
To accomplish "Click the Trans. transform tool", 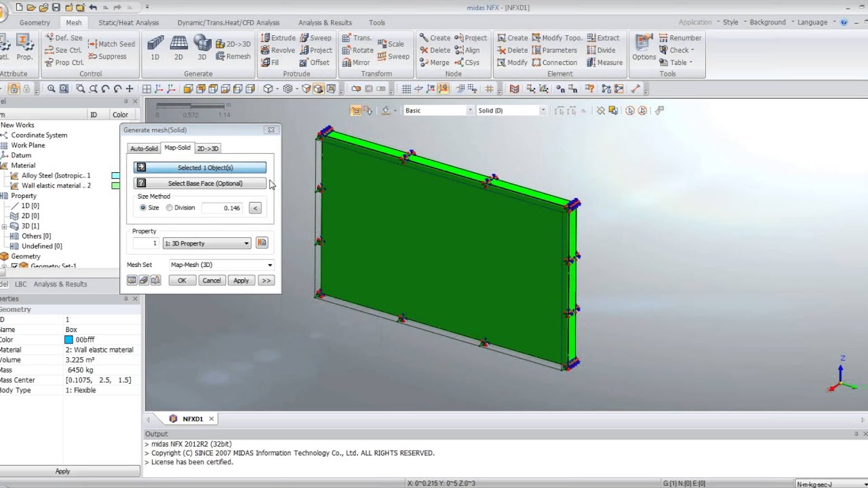I will (357, 38).
